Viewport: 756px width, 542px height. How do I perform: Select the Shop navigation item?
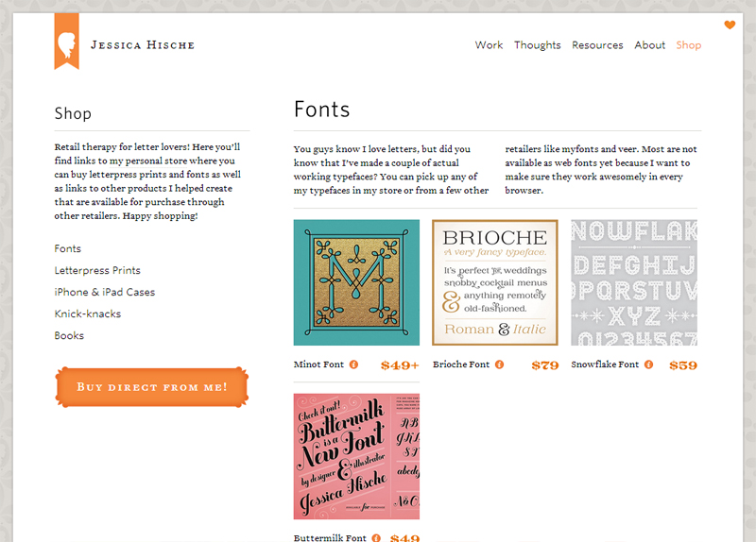(x=689, y=45)
